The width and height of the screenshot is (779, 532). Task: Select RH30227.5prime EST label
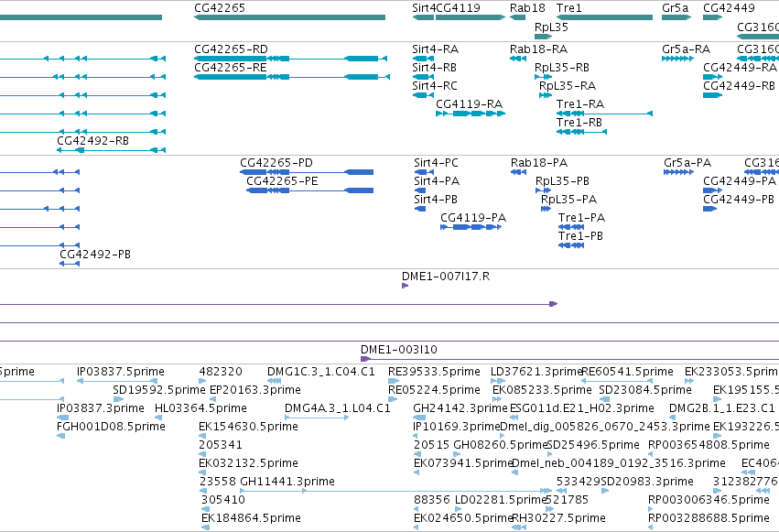(559, 518)
